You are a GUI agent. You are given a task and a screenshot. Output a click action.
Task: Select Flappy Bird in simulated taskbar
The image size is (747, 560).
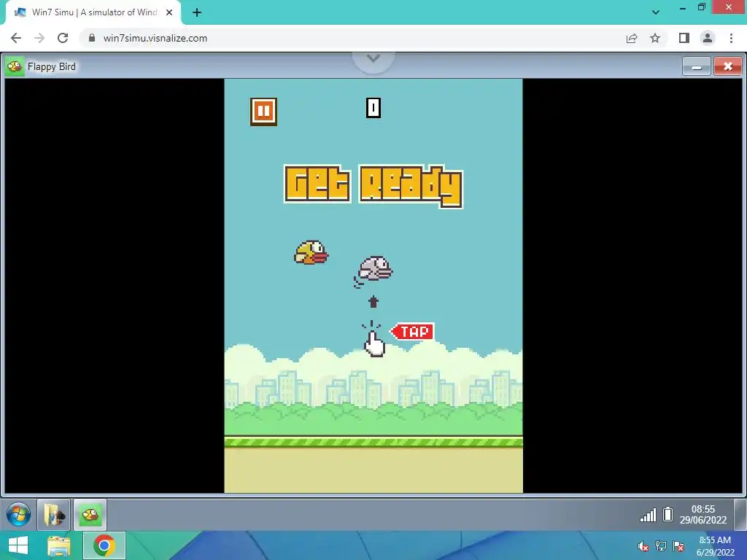point(90,515)
